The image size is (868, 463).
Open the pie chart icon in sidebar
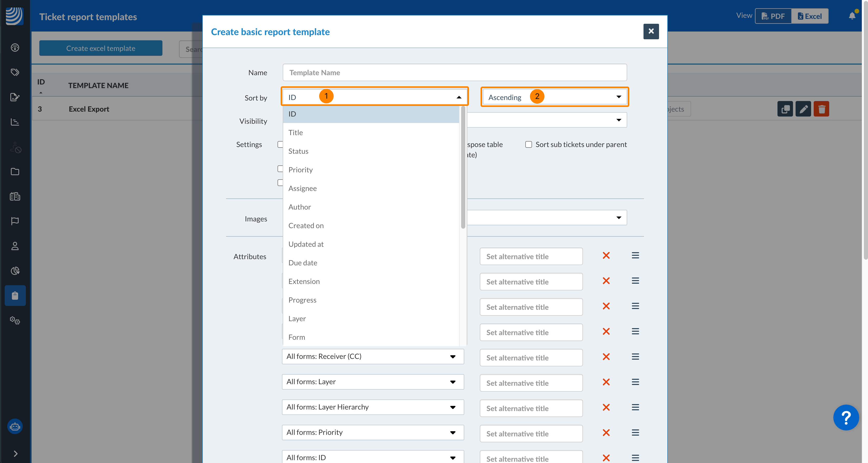click(x=15, y=271)
